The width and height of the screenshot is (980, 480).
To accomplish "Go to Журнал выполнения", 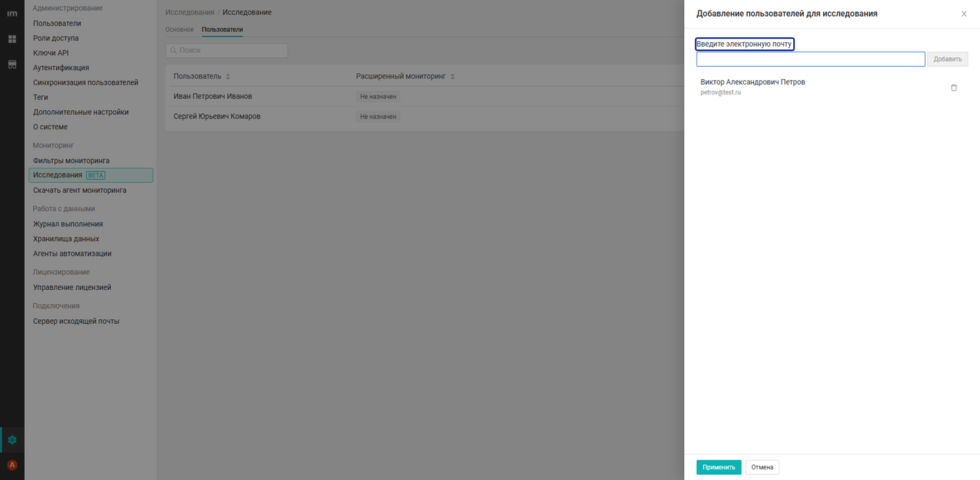I will [68, 224].
